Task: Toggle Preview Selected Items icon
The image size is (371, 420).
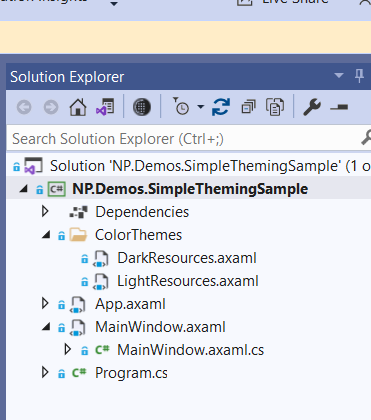Action: pos(339,107)
